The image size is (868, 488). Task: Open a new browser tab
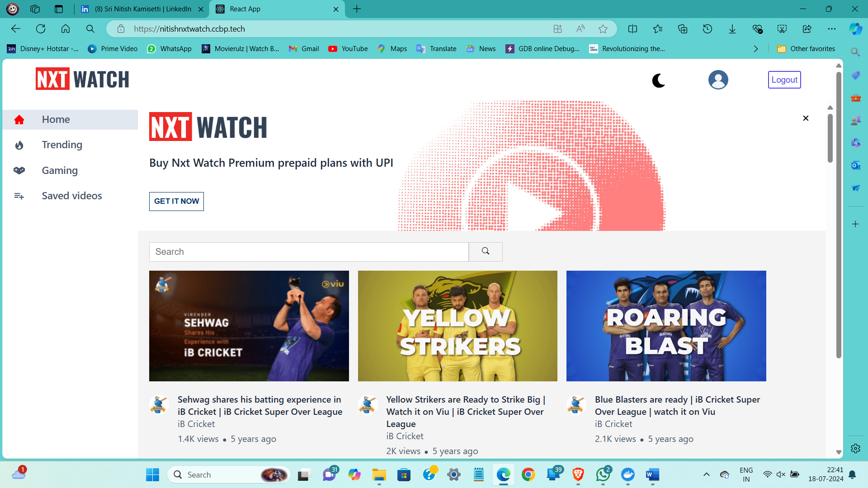click(357, 9)
